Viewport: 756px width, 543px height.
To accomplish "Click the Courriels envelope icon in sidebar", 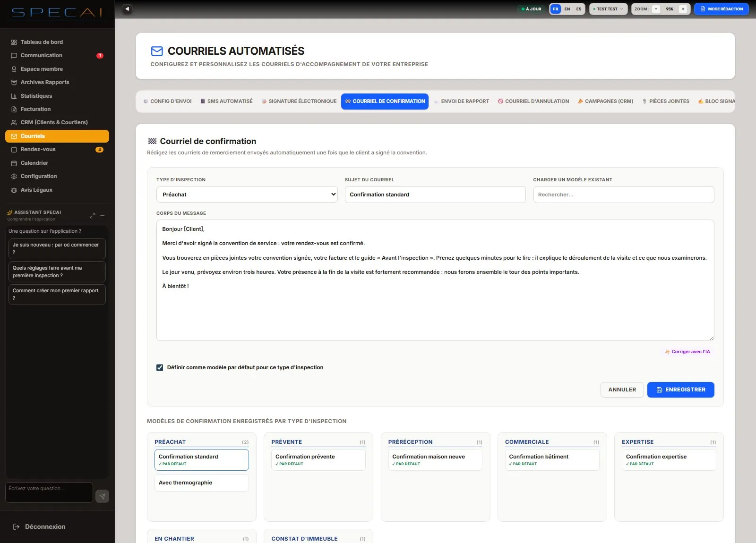I will [x=14, y=136].
